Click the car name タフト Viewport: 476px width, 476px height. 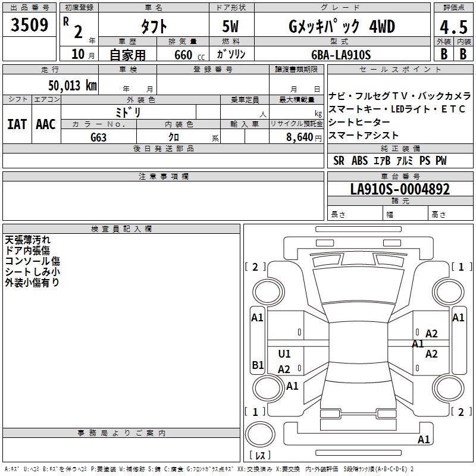pos(154,26)
